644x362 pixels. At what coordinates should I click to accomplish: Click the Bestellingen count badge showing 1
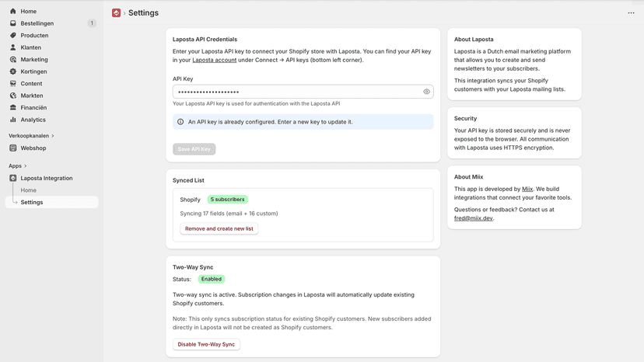[92, 23]
